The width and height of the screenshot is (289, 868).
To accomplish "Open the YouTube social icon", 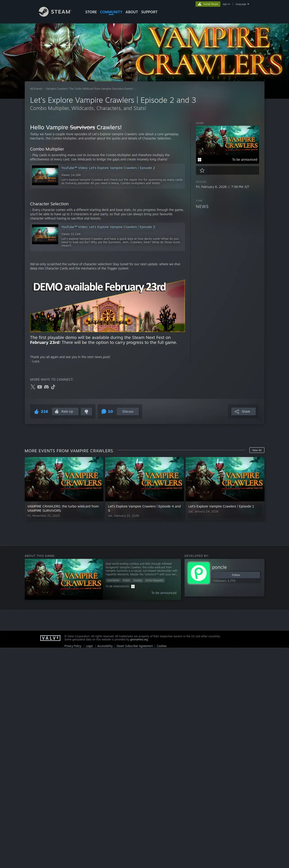I will (40, 387).
